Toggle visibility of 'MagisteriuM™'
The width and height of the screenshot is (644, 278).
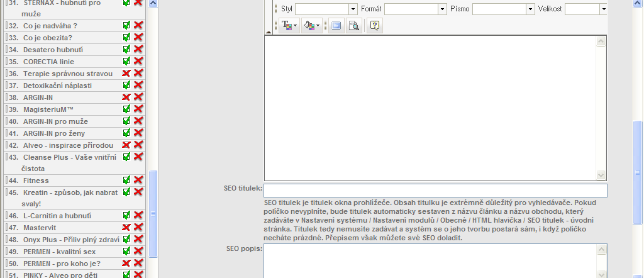[126, 109]
